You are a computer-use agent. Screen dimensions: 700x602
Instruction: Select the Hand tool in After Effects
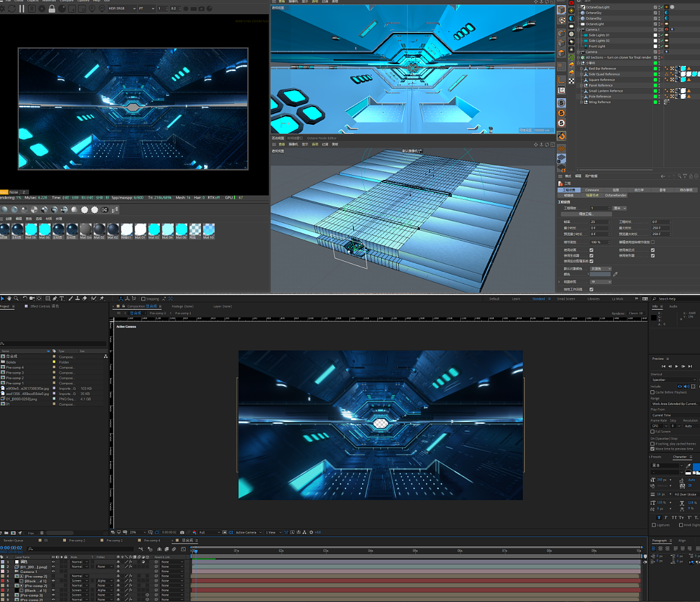pyautogui.click(x=9, y=298)
